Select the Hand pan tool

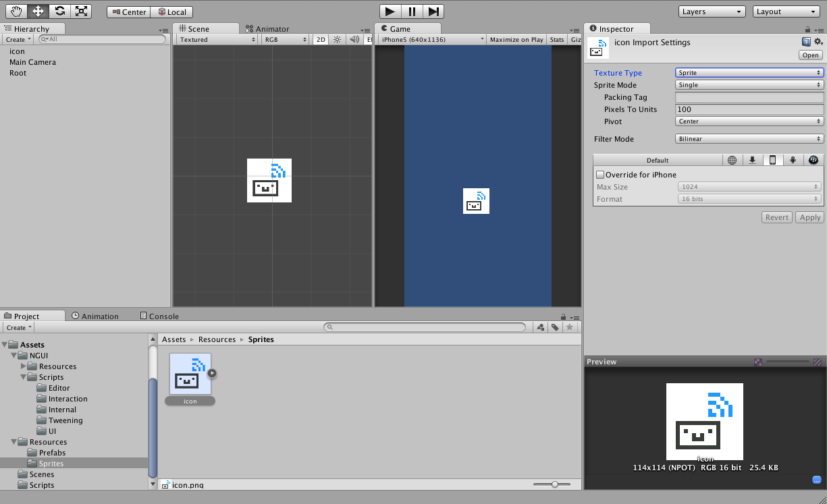tap(16, 11)
